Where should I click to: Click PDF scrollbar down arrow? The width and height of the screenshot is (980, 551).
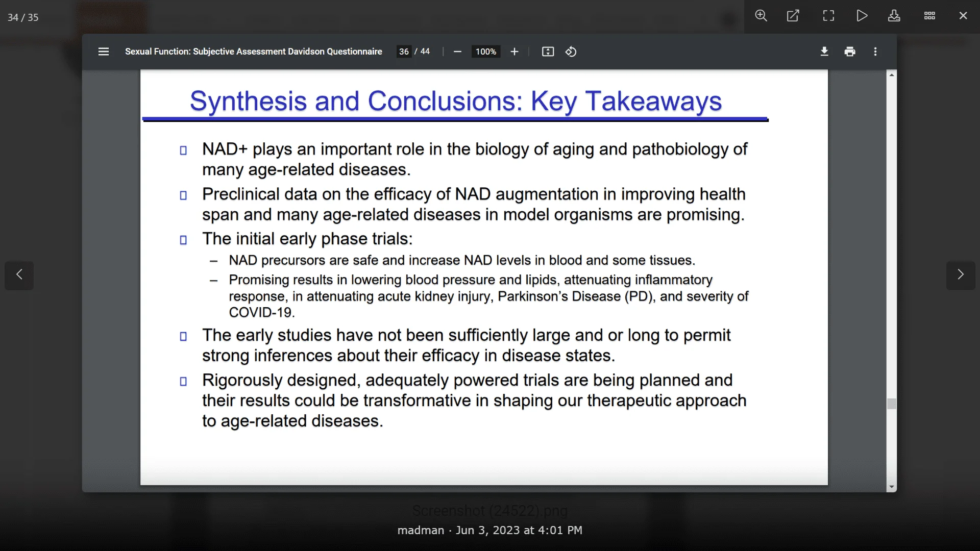pyautogui.click(x=892, y=487)
